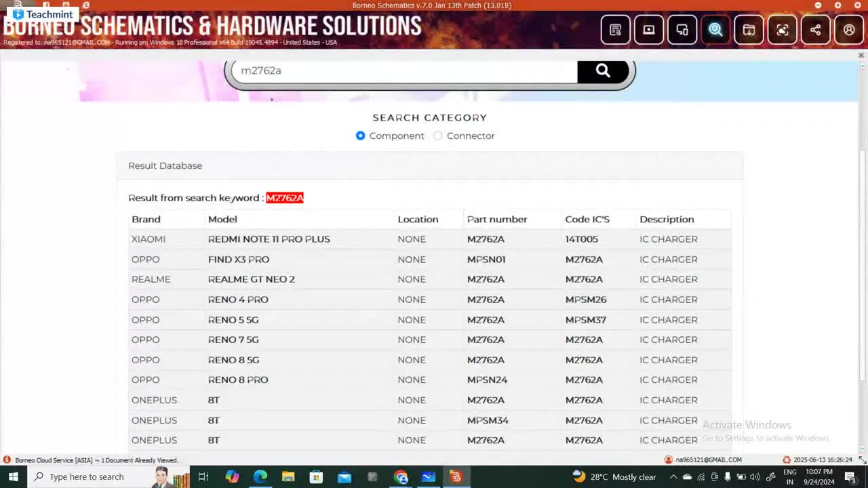This screenshot has width=868, height=488.
Task: Open the user account icon in header
Action: pos(848,30)
